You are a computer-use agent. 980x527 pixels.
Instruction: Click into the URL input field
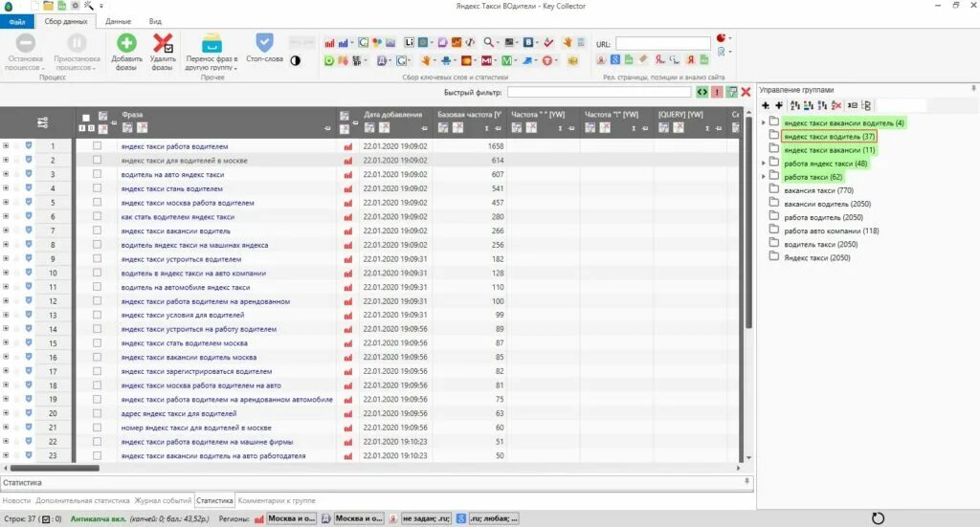[x=662, y=43]
